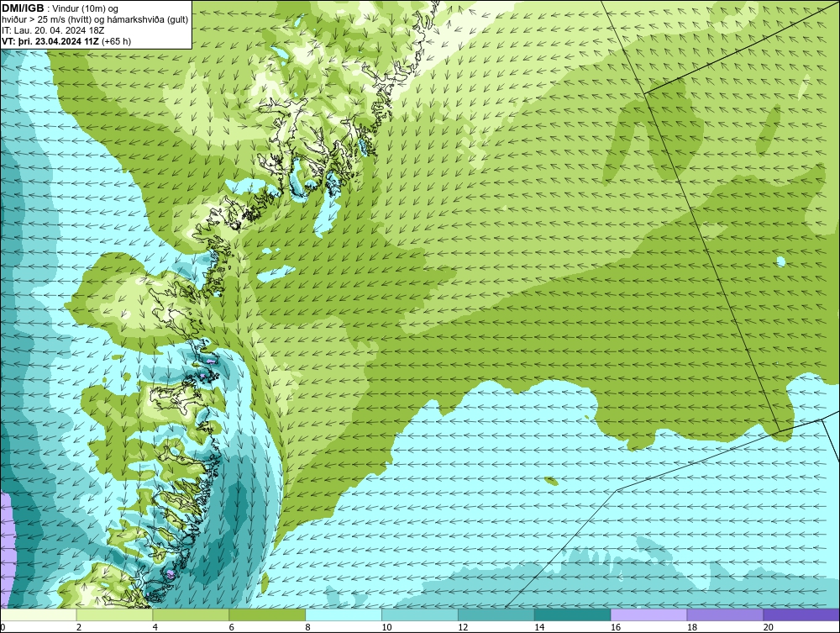Click the 4–6 m/s green legend swatch
Image resolution: width=840 pixels, height=633 pixels.
coord(191,615)
